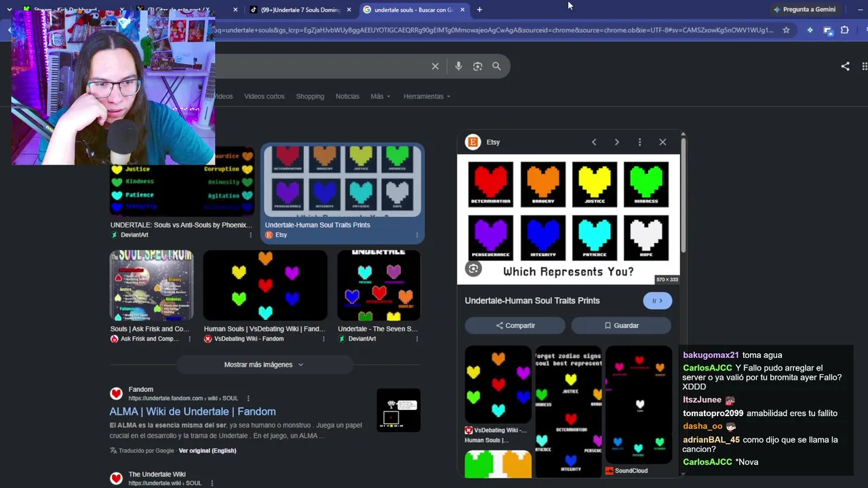Image resolution: width=868 pixels, height=488 pixels.
Task: Open the ALMA Wiki de Undertale Fandom link
Action: 193,411
